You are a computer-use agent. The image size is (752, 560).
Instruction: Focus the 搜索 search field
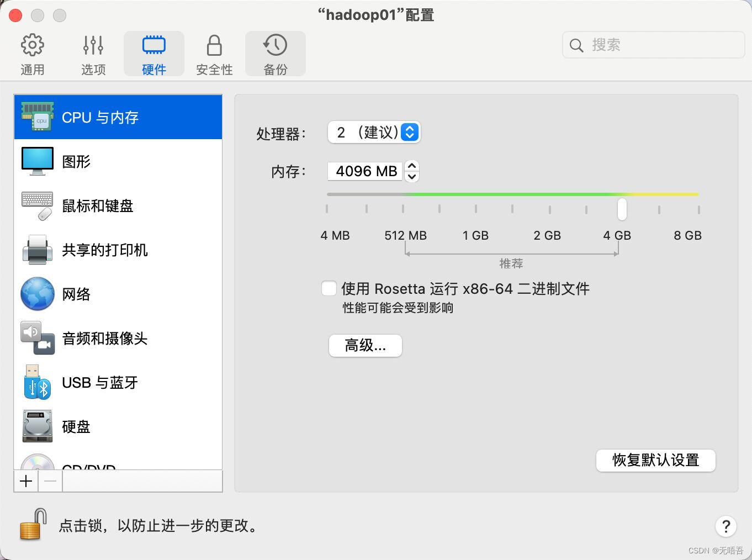point(653,45)
